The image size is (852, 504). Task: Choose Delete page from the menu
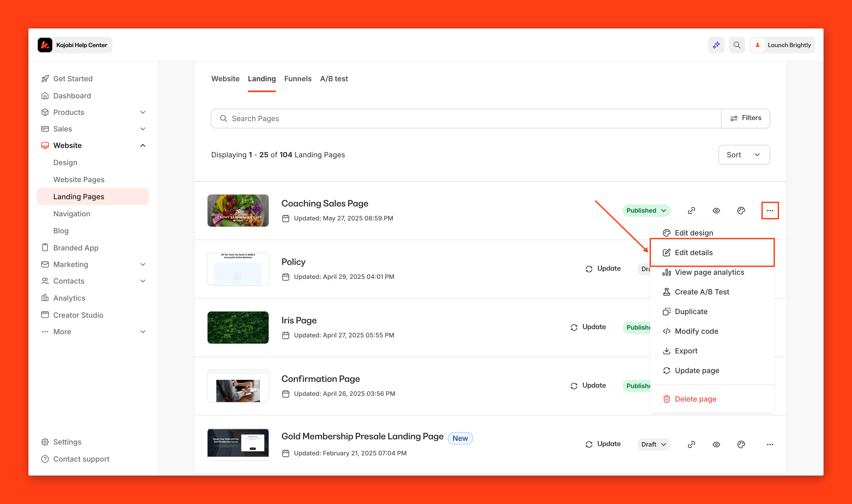click(695, 399)
